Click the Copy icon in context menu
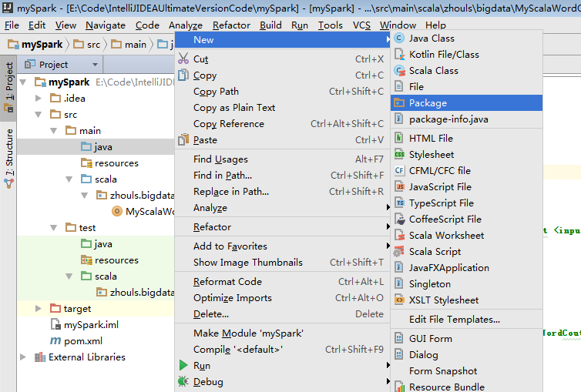This screenshot has width=581, height=392. tap(183, 75)
